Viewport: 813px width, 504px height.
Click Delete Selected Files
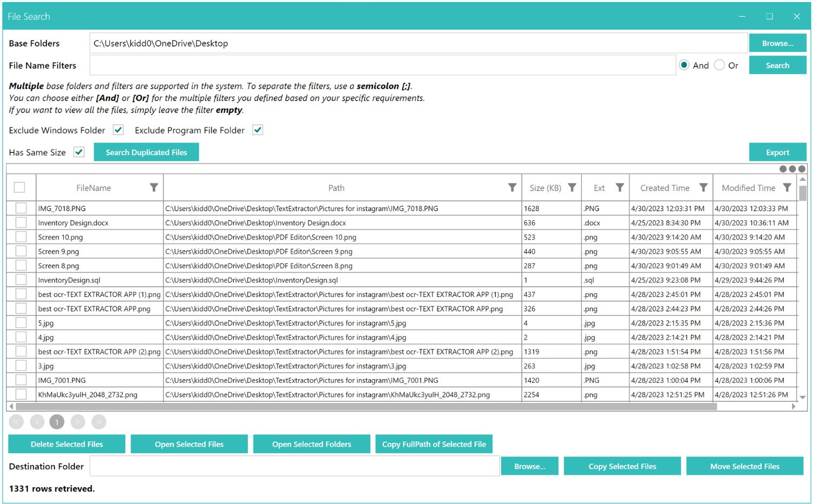point(67,444)
